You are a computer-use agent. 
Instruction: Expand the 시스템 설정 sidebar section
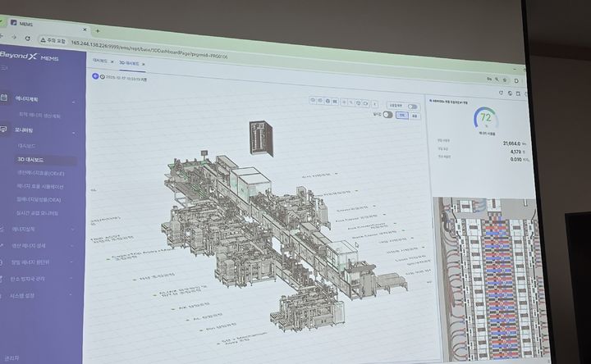(72, 297)
